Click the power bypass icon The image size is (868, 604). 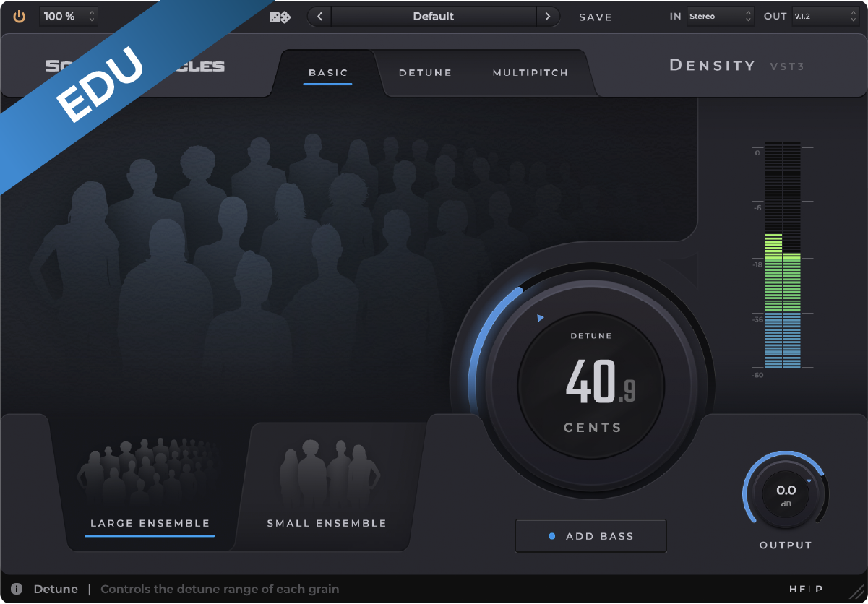(19, 16)
